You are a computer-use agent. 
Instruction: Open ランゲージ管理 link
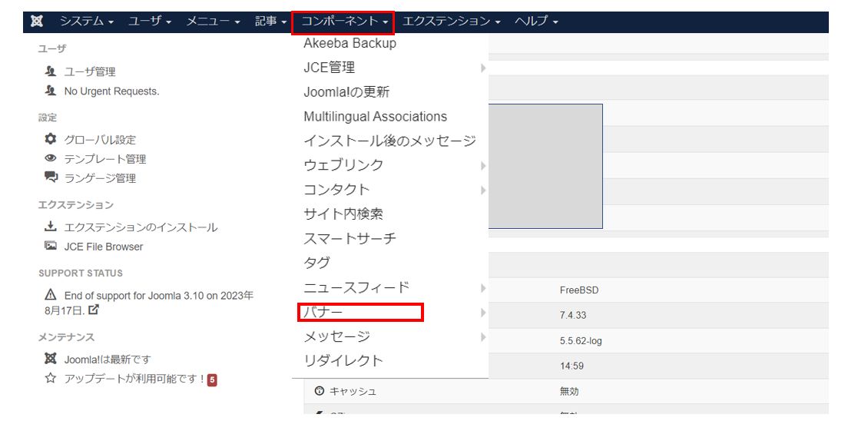click(x=100, y=178)
